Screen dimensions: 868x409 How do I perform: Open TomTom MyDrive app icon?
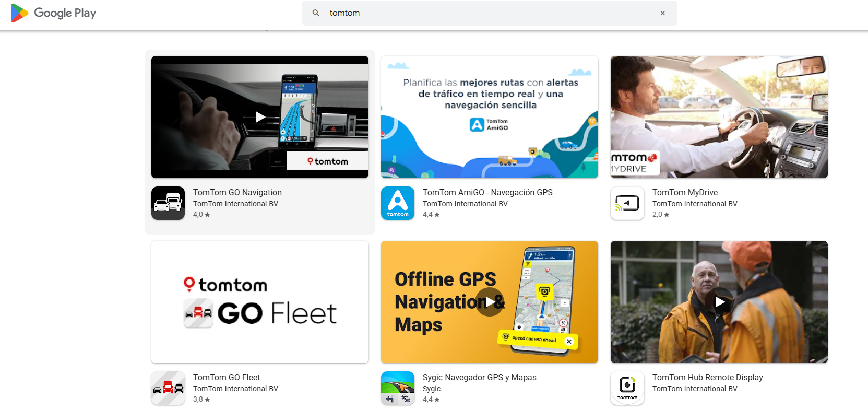(x=627, y=203)
